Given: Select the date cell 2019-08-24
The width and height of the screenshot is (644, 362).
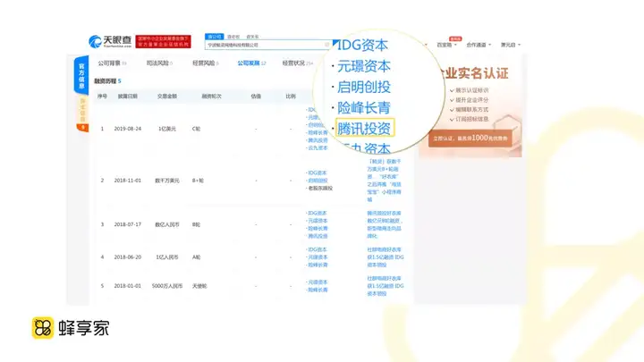Looking at the screenshot, I should coord(128,129).
